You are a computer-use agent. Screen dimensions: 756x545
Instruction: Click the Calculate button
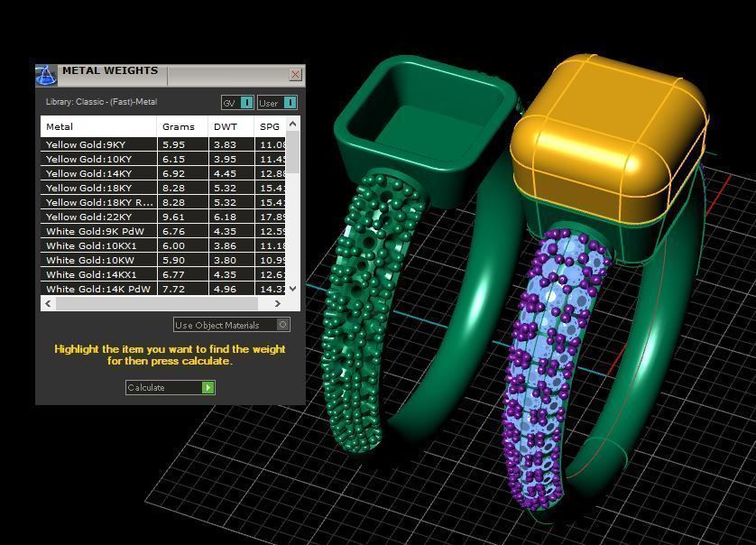click(170, 387)
